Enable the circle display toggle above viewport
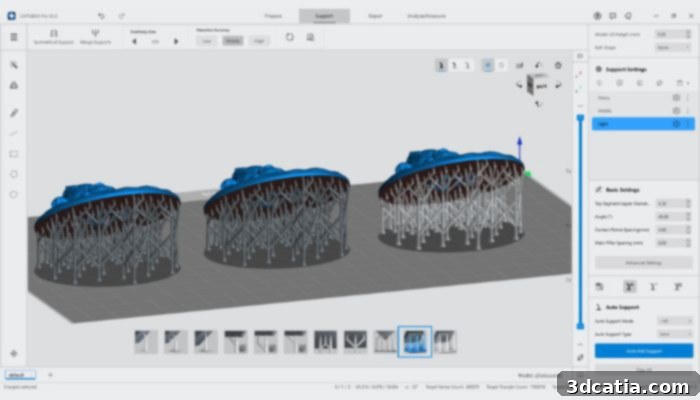Image resolution: width=700 pixels, height=400 pixels. (x=501, y=65)
